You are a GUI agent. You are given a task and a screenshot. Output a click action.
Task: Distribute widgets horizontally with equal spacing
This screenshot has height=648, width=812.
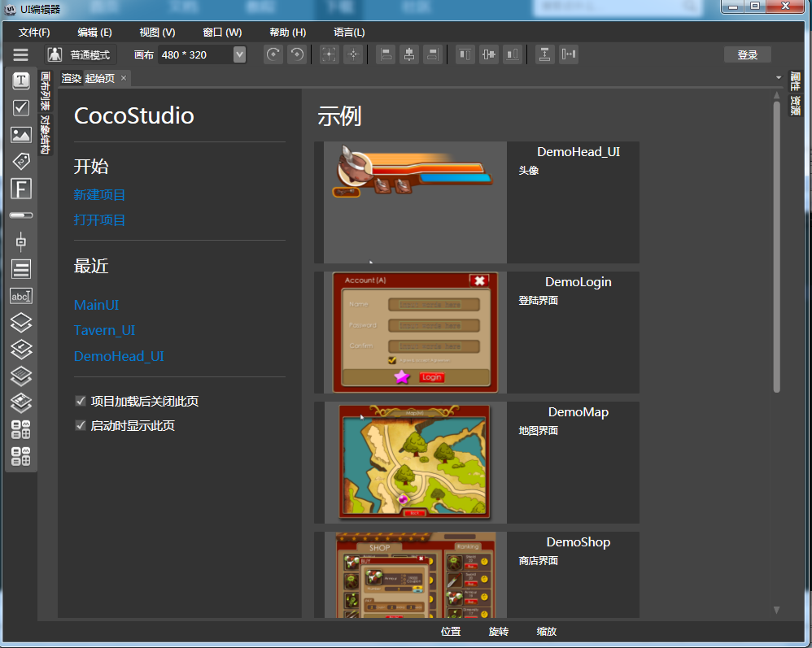click(568, 54)
